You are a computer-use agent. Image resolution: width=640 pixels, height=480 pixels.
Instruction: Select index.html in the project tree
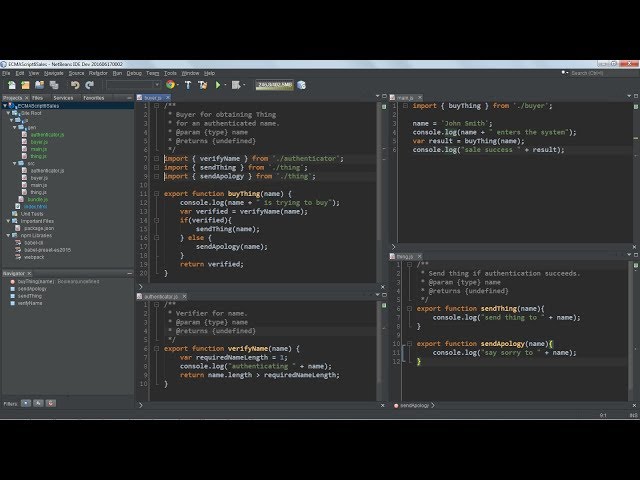(x=36, y=207)
